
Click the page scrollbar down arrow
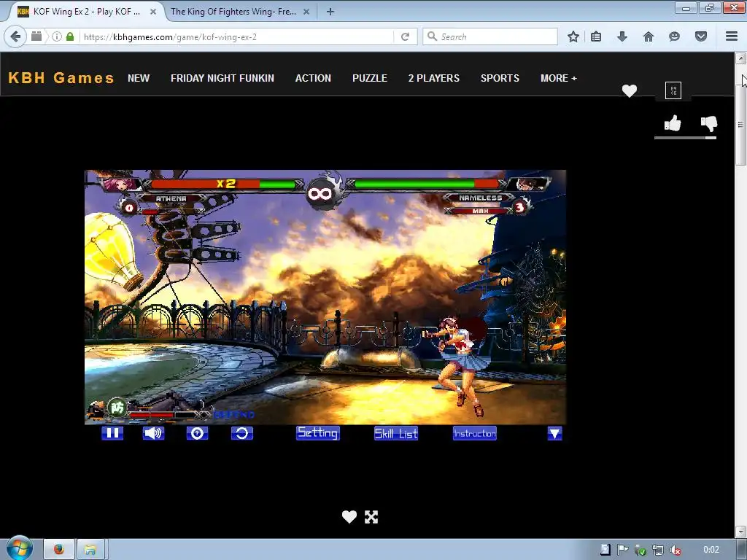740,532
